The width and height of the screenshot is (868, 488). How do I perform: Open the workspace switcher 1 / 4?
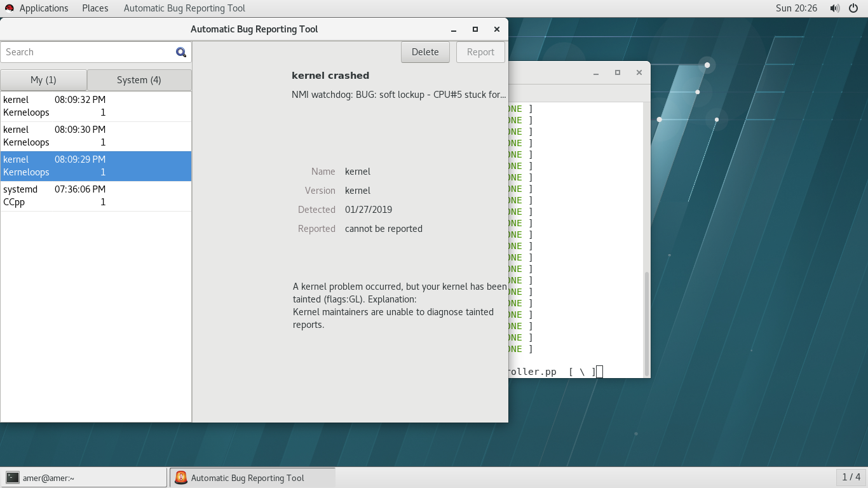click(851, 477)
